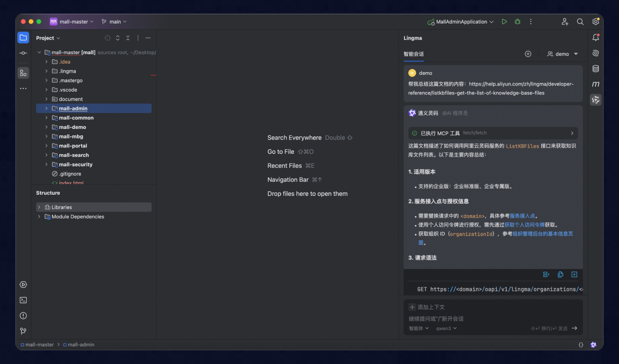619x364 pixels.
Task: Expand the mall-common module node
Action: point(46,117)
